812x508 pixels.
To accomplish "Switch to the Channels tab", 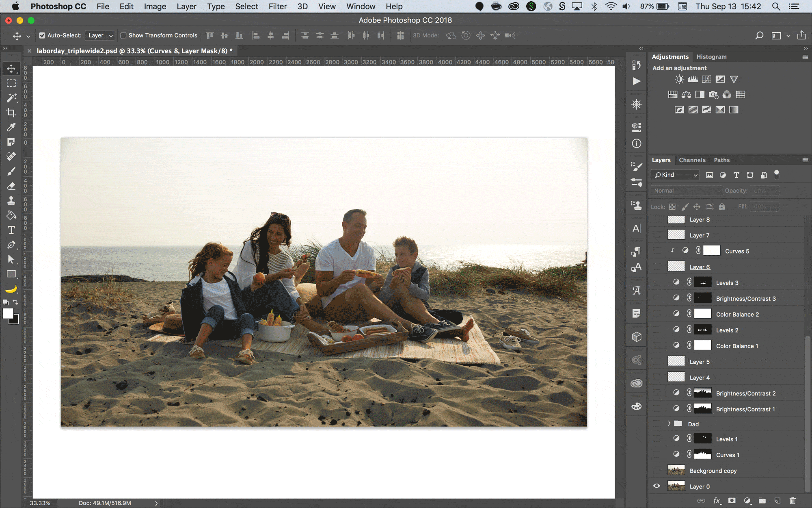I will tap(692, 160).
